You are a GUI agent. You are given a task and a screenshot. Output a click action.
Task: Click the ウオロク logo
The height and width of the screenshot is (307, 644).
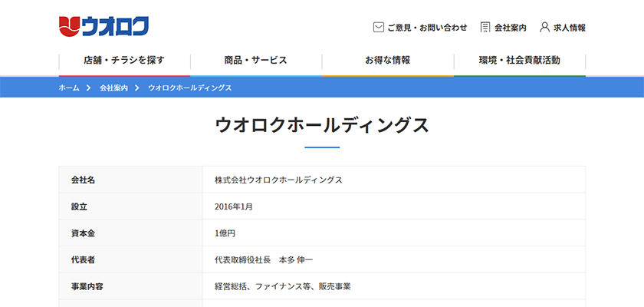(x=103, y=26)
